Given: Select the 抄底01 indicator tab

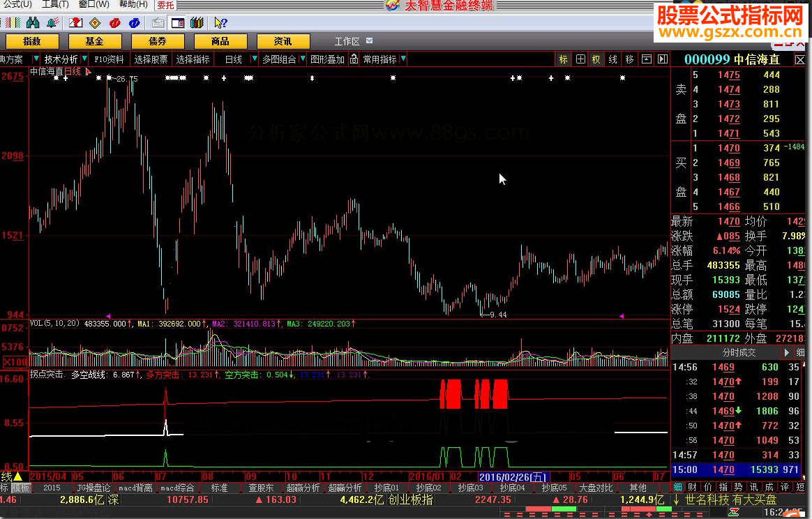Looking at the screenshot, I should (x=387, y=488).
